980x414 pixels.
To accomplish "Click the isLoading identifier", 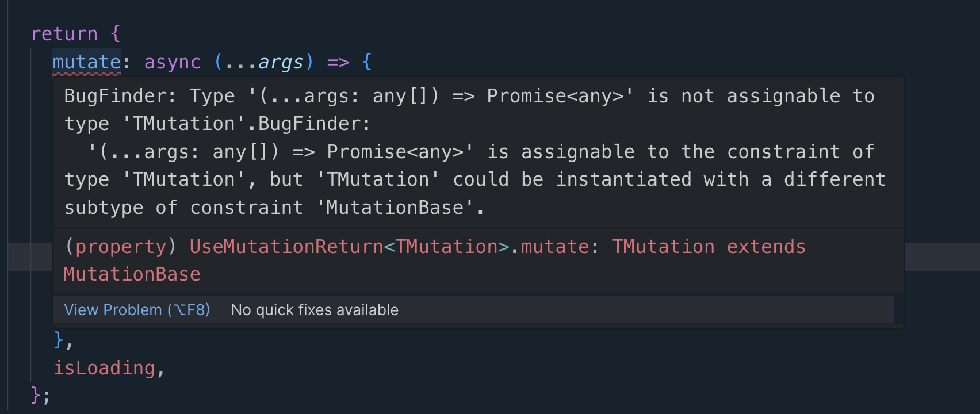I will click(104, 368).
